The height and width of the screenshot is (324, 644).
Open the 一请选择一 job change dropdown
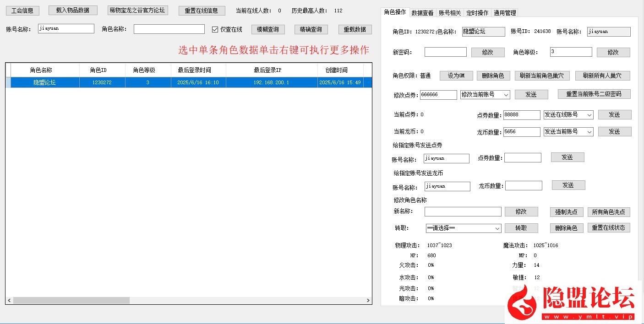(463, 228)
